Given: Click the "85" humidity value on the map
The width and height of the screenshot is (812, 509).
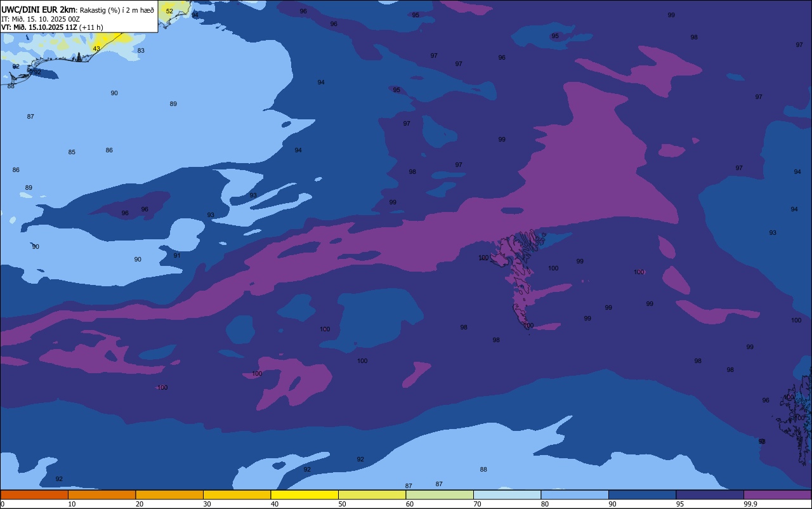Looking at the screenshot, I should pos(72,152).
